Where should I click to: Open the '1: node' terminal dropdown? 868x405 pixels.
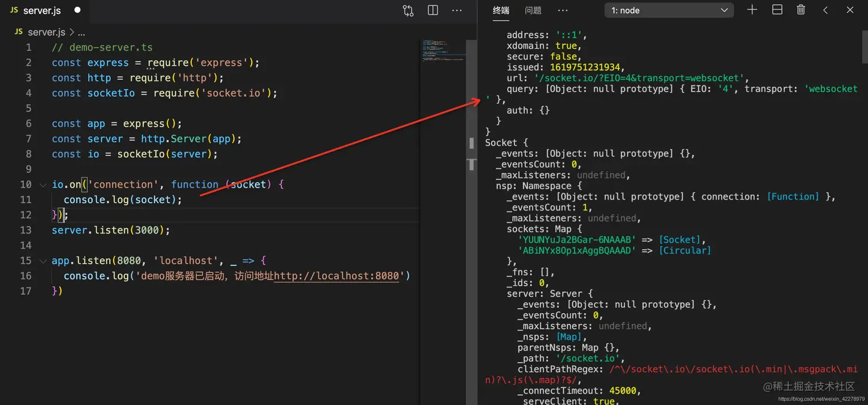(669, 10)
